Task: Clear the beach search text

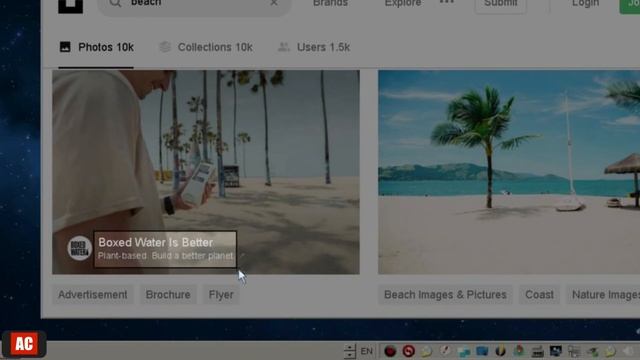Action: point(274,3)
